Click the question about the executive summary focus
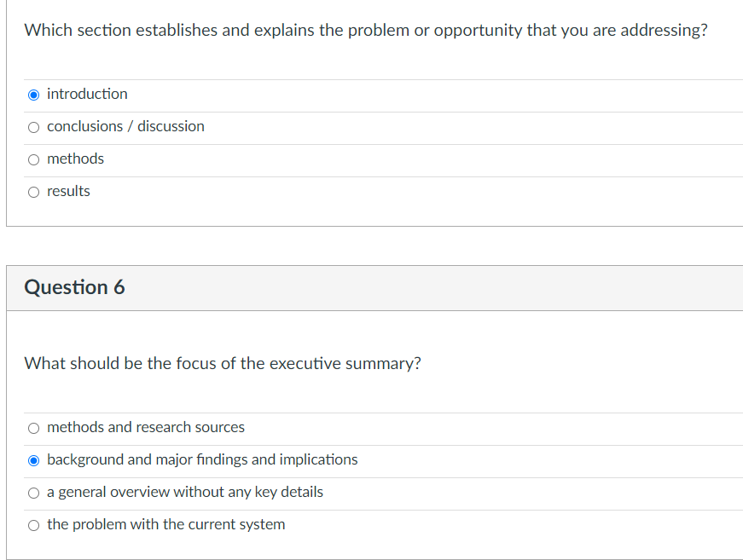Screen dimensions: 743x560 [x=223, y=362]
